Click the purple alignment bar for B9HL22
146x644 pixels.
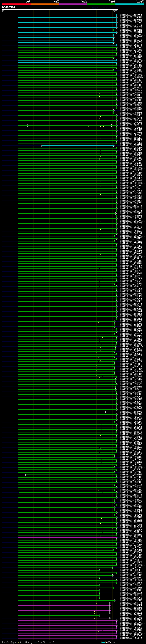[x=67, y=537]
